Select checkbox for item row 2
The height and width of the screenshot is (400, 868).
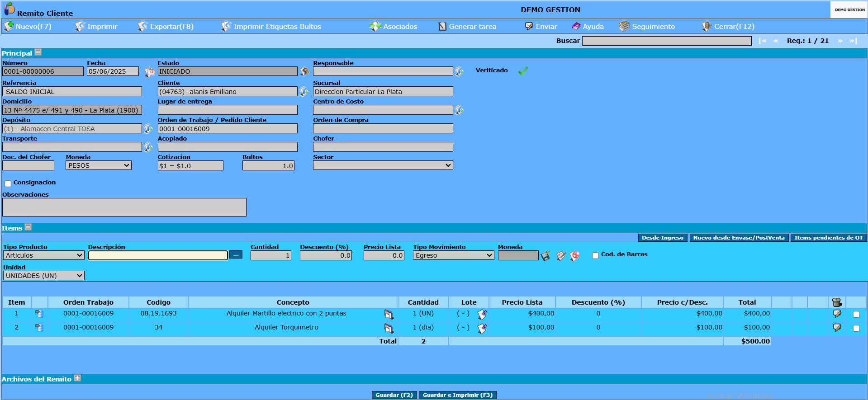tap(856, 328)
